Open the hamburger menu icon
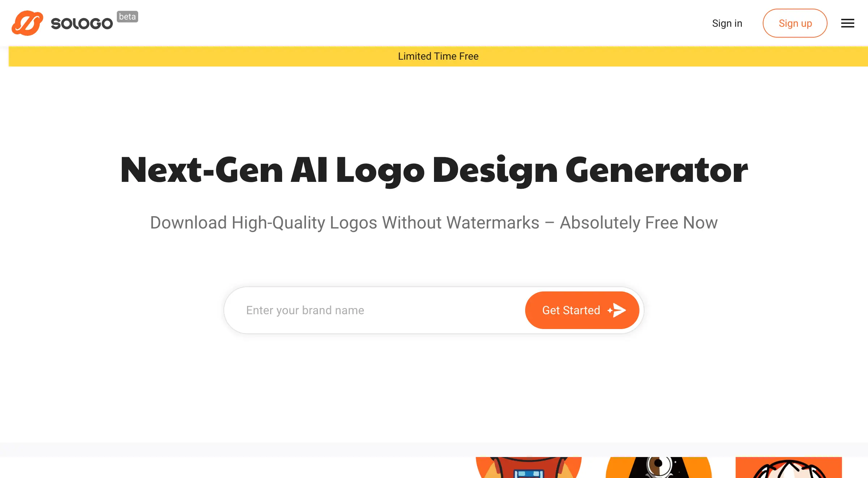This screenshot has height=478, width=868. click(847, 24)
